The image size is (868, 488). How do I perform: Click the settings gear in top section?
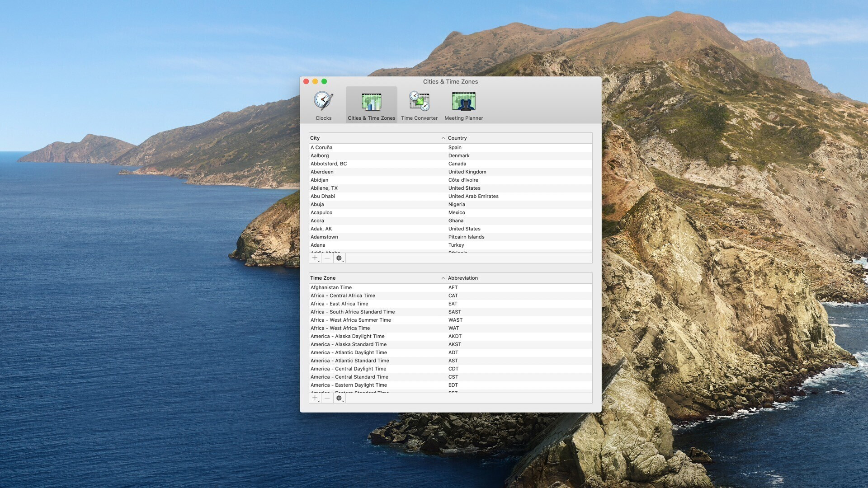pyautogui.click(x=339, y=258)
